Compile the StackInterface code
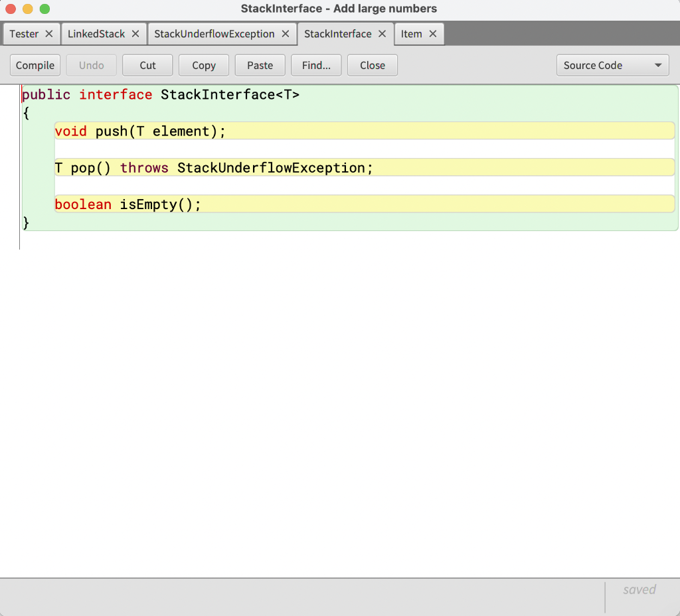The image size is (680, 616). point(35,65)
